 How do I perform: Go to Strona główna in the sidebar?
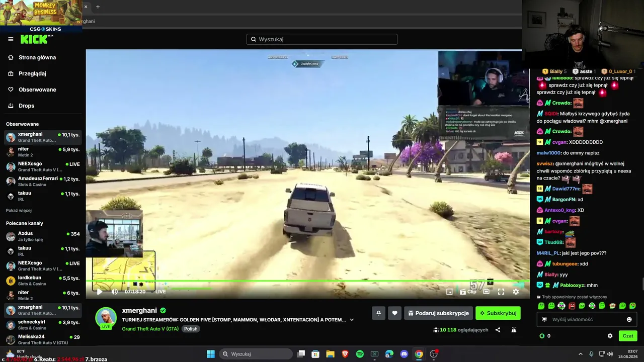click(x=37, y=57)
